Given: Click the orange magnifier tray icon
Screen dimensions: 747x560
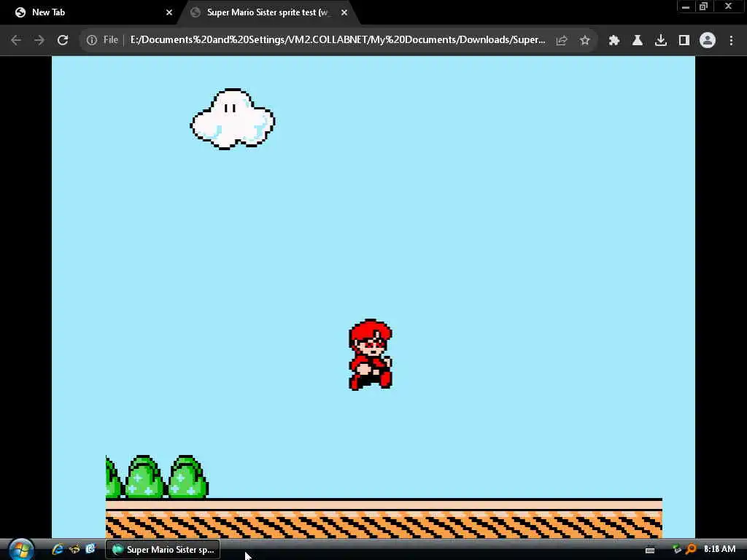Looking at the screenshot, I should coord(691,550).
